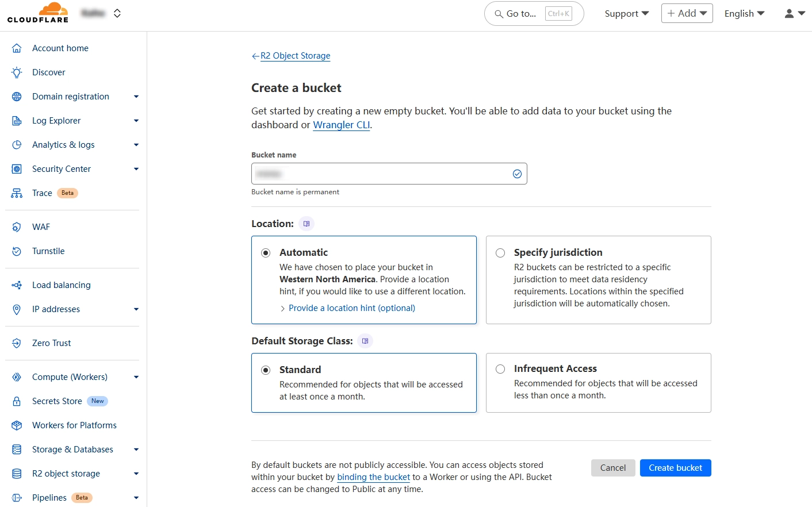Click the Location documentation info icon
This screenshot has height=507, width=812.
(307, 224)
